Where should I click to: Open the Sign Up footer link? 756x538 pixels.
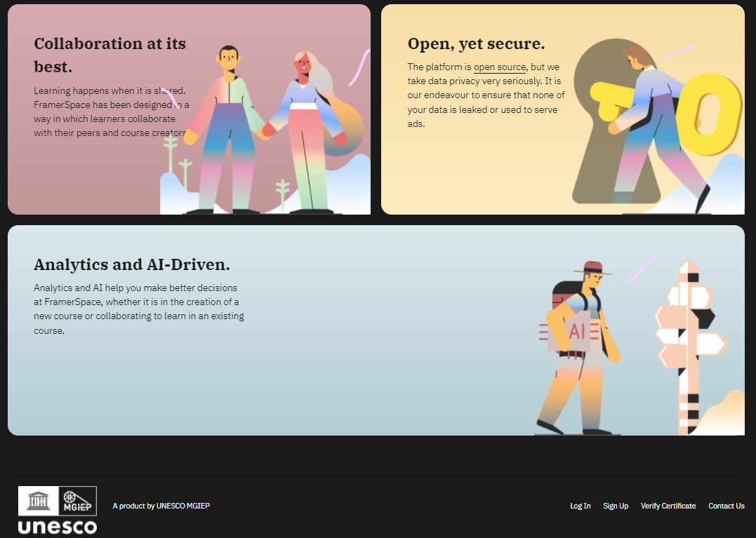(x=616, y=506)
